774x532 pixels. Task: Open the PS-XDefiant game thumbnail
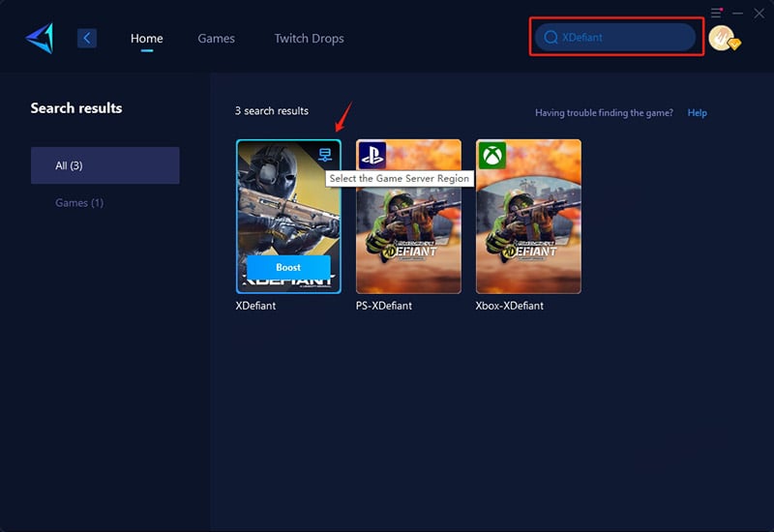(x=408, y=217)
